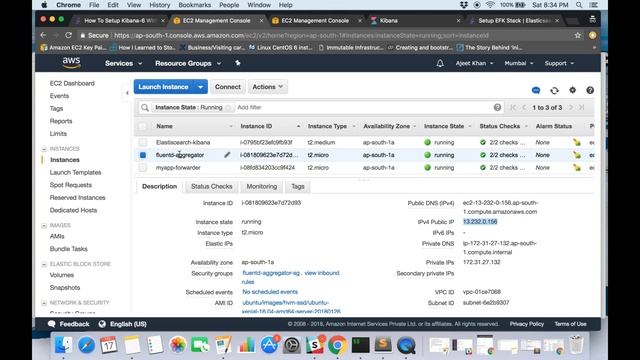Click the pin shortcuts icon in AWS navbar

pyautogui.click(x=238, y=63)
